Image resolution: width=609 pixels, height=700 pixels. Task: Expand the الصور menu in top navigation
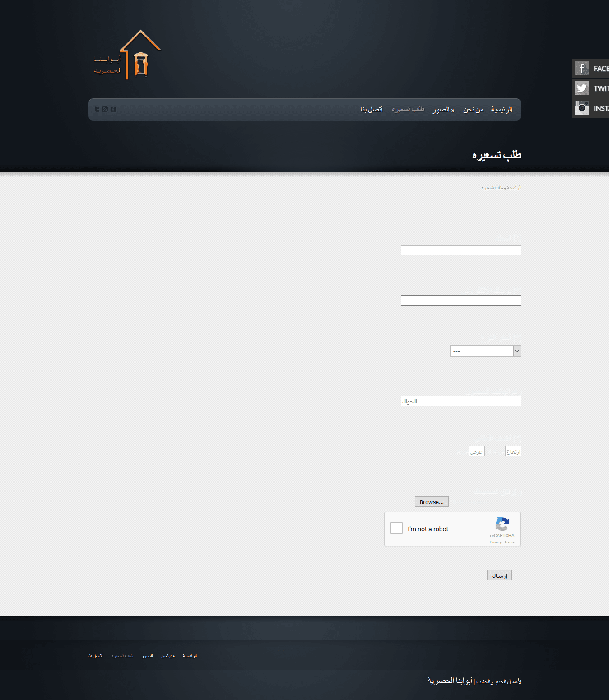(443, 110)
